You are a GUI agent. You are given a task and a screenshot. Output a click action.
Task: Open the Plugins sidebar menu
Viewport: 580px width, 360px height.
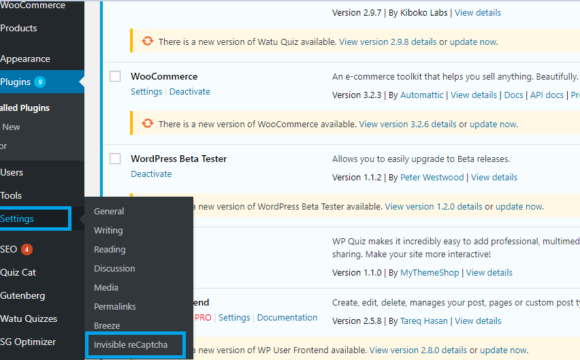[x=16, y=82]
